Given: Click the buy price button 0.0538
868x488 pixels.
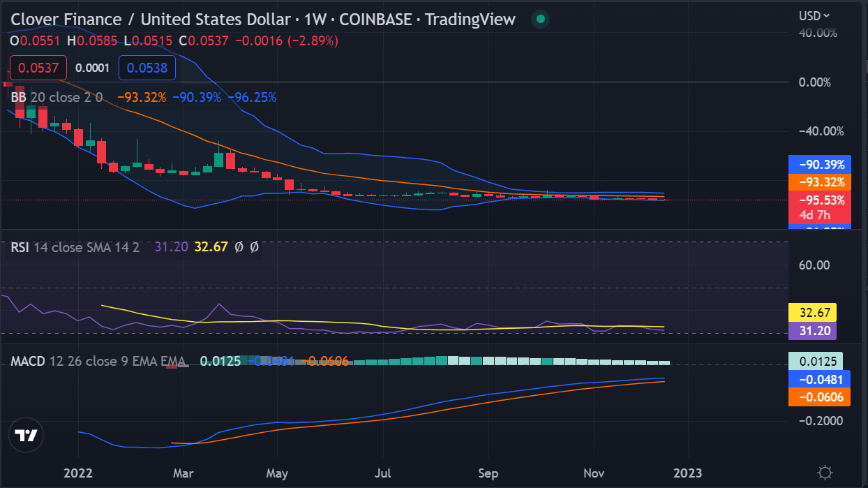Looking at the screenshot, I should (147, 68).
